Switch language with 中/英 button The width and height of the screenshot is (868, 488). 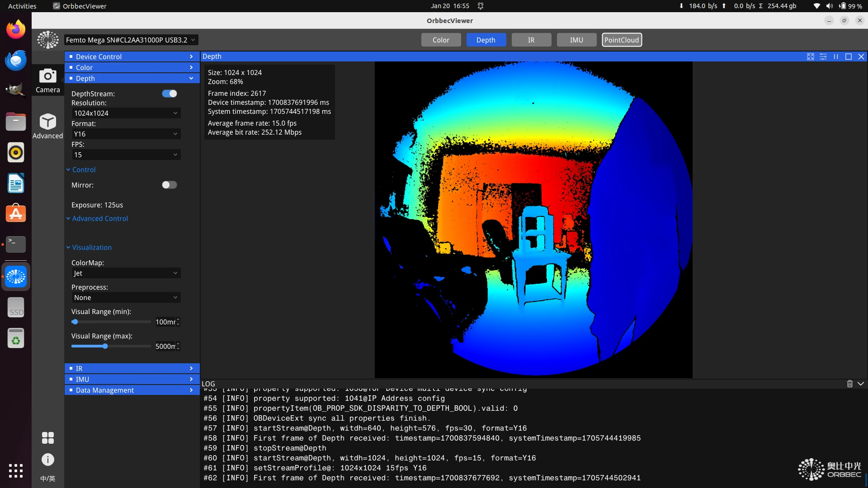pos(47,479)
